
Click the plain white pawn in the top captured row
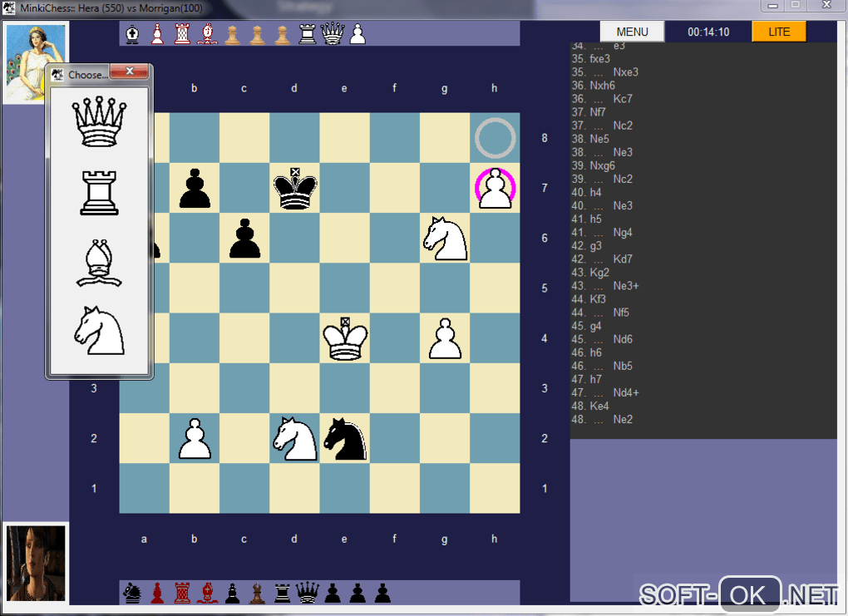[357, 34]
